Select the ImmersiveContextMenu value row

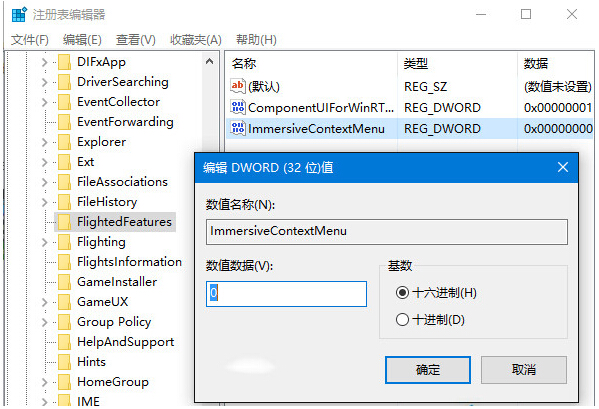click(410, 129)
